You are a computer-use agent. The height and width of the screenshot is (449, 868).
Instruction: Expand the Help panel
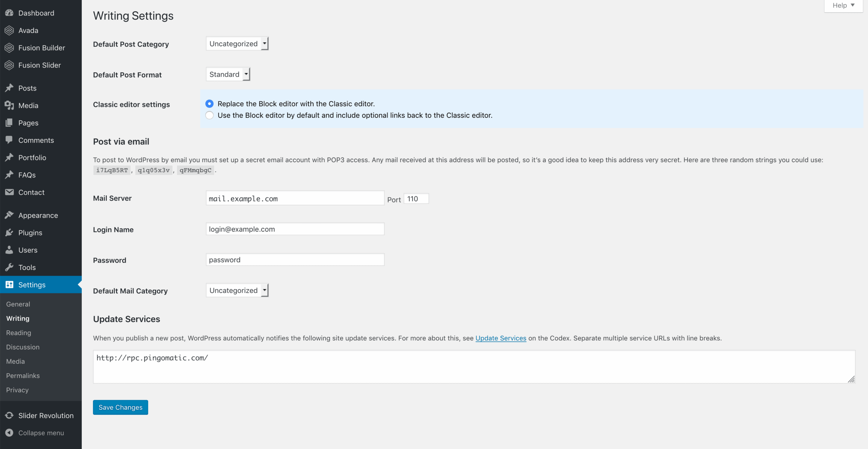[x=843, y=5]
